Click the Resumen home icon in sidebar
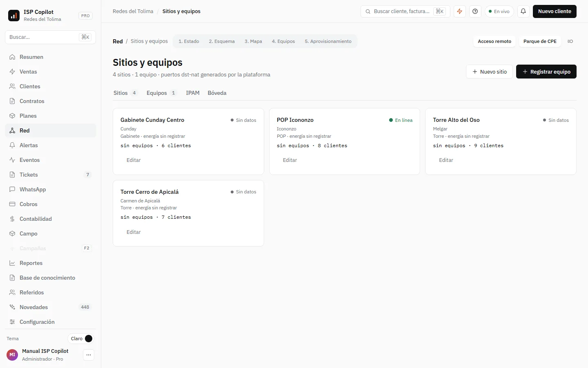The width and height of the screenshot is (588, 368). pos(12,57)
